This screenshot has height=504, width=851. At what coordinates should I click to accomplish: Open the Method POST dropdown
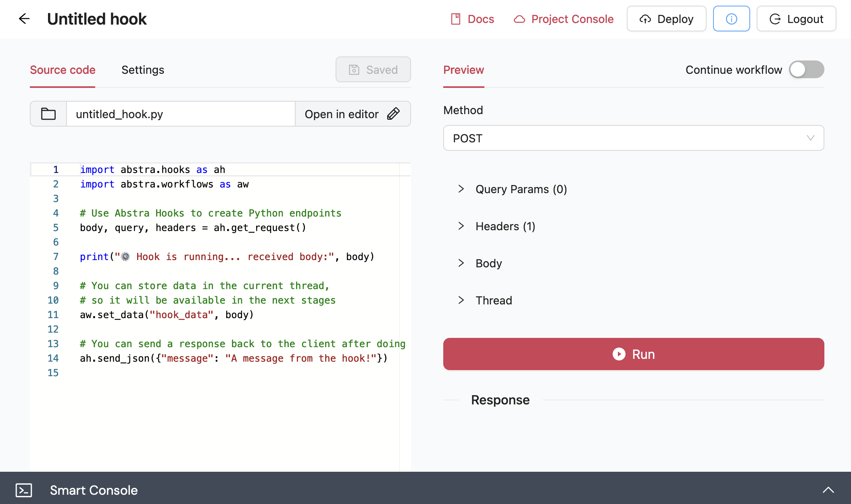click(x=633, y=138)
